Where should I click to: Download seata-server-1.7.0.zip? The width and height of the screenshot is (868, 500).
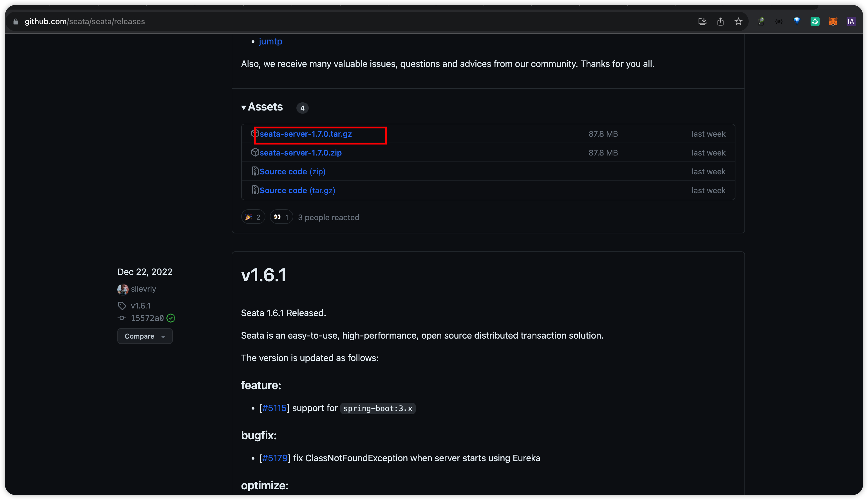300,153
